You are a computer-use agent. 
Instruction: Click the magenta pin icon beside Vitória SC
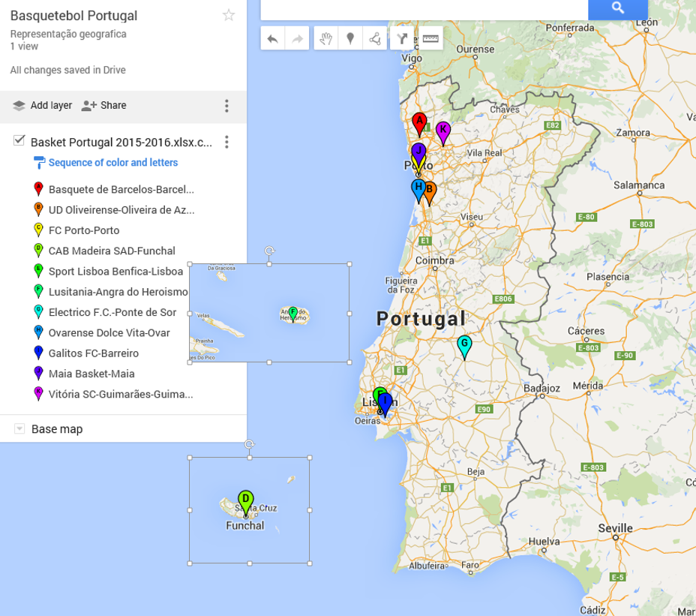coord(38,393)
